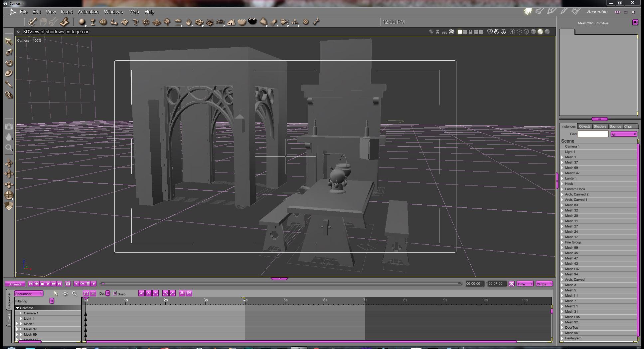Open the Texture room brush icon
The image size is (644, 349).
click(x=563, y=12)
